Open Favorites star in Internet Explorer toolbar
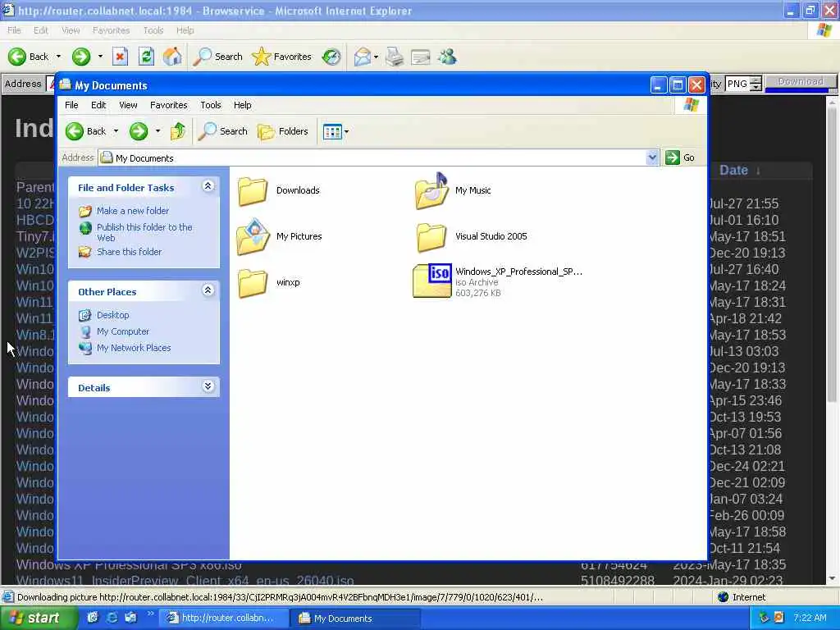The image size is (840, 630). (x=282, y=57)
